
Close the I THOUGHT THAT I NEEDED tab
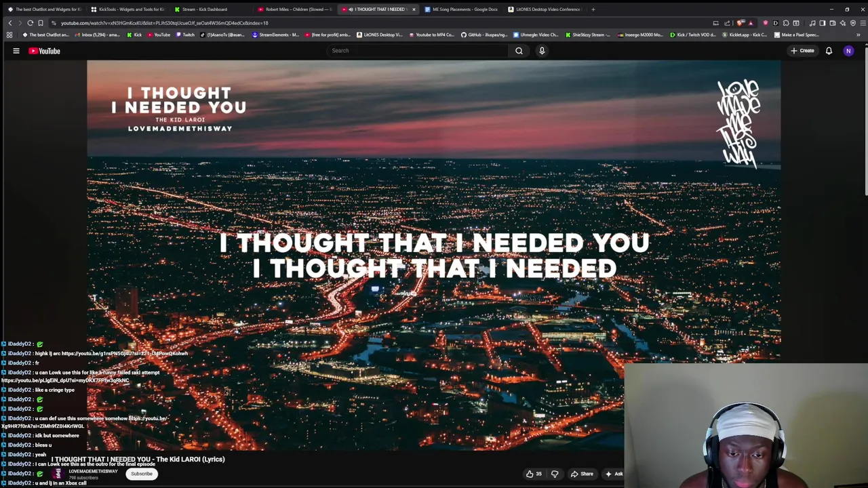pyautogui.click(x=414, y=9)
